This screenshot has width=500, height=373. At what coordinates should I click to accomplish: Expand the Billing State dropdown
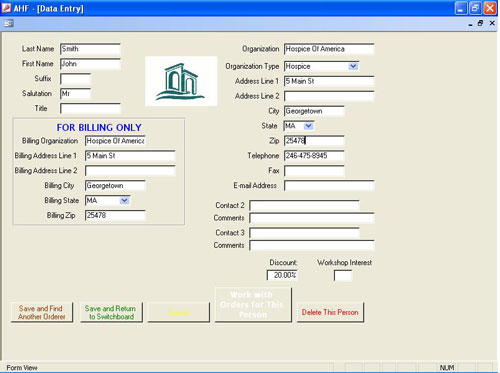point(124,200)
